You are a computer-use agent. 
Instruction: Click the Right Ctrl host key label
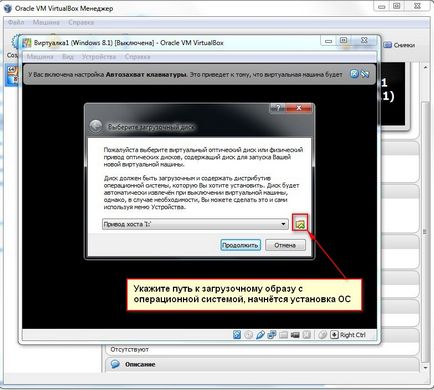coord(353,335)
